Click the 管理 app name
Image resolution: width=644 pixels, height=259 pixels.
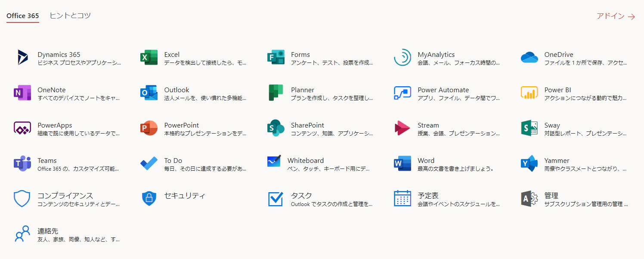(551, 196)
